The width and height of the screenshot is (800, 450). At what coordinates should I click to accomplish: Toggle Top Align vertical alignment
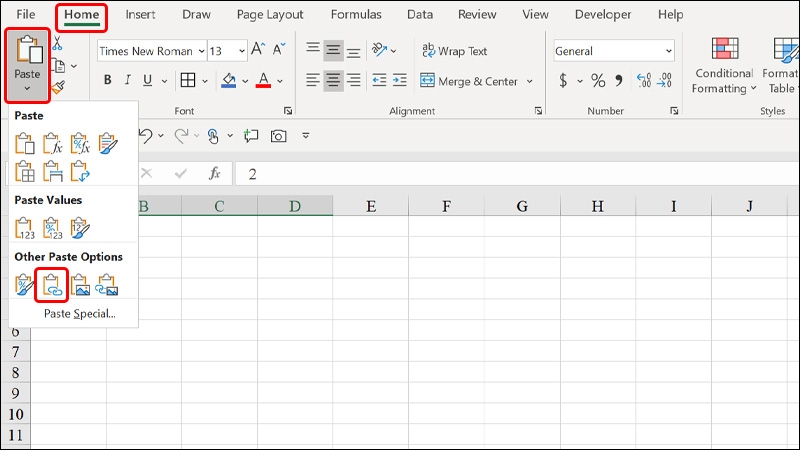313,50
